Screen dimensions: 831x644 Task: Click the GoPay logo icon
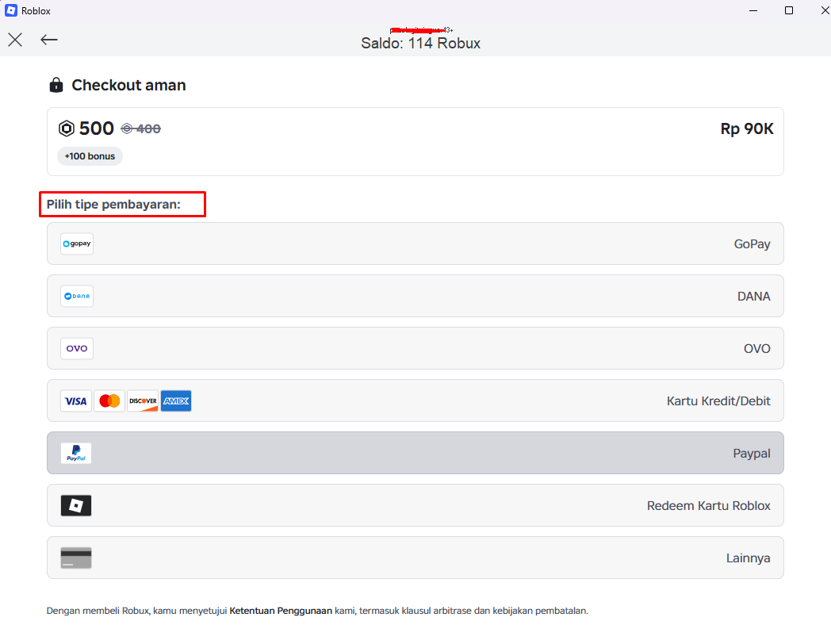(77, 243)
